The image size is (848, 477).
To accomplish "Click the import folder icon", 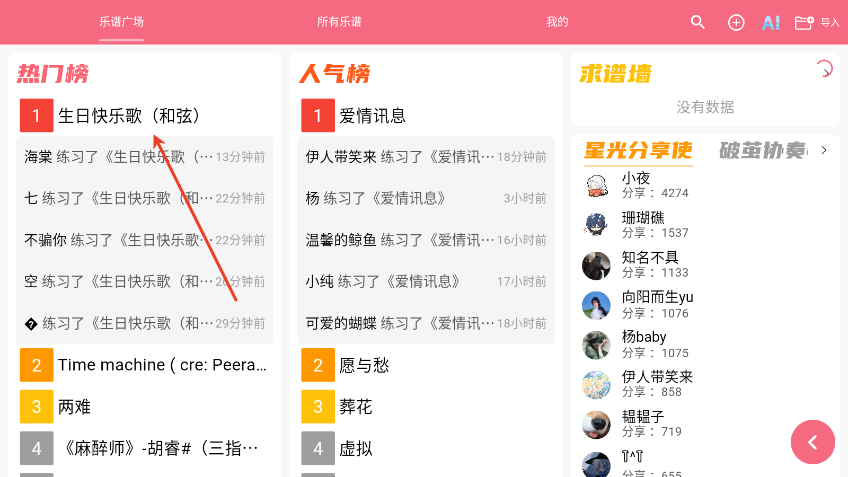I will 804,22.
